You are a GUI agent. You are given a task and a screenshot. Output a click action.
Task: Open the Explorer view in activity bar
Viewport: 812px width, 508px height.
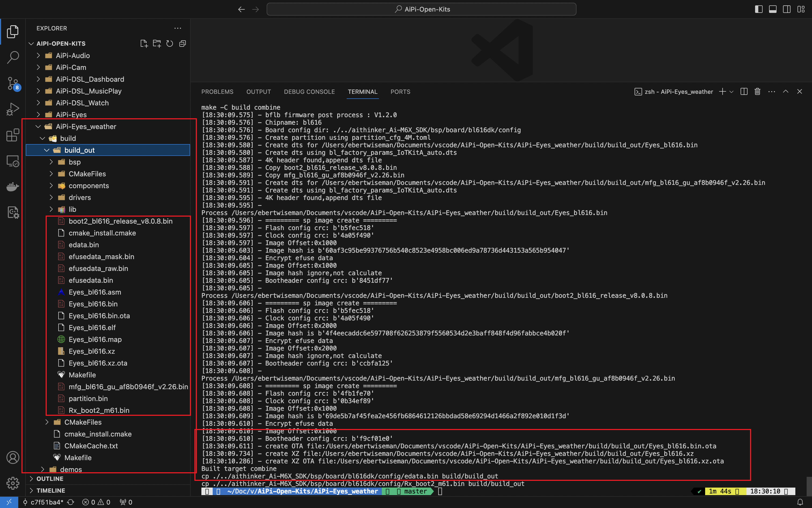coord(13,32)
